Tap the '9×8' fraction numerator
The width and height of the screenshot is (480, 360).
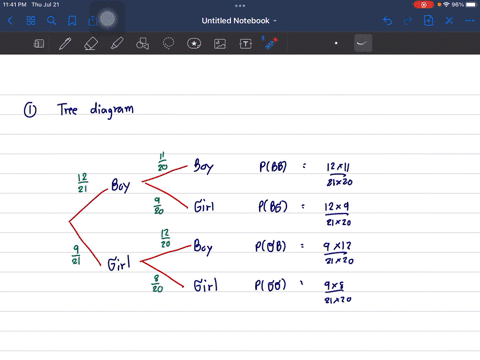click(334, 285)
